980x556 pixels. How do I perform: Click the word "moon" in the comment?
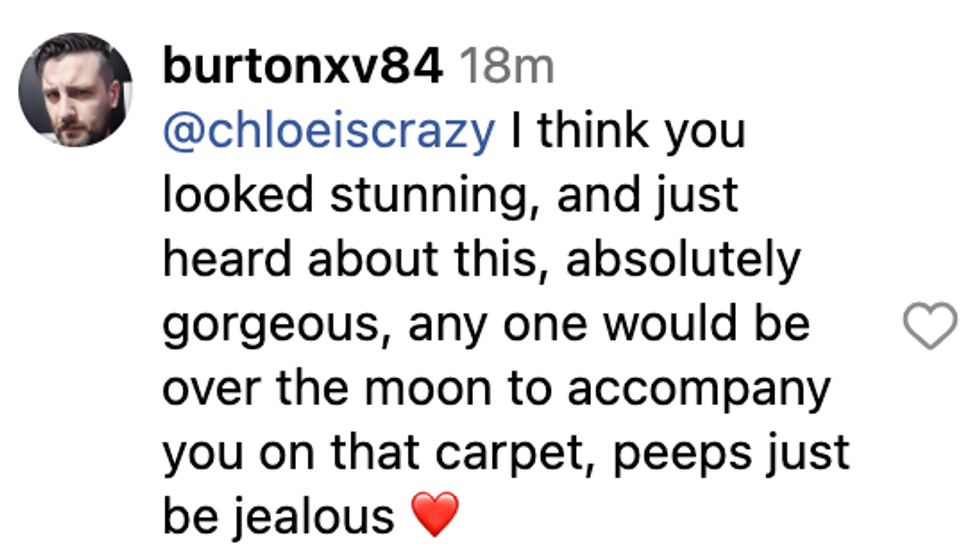coord(445,389)
